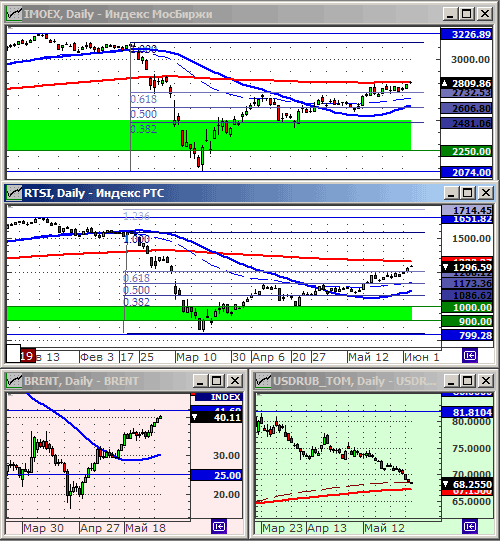Click the 'Май 12' date on RTSI axis
This screenshot has height=541, width=500.
[368, 357]
